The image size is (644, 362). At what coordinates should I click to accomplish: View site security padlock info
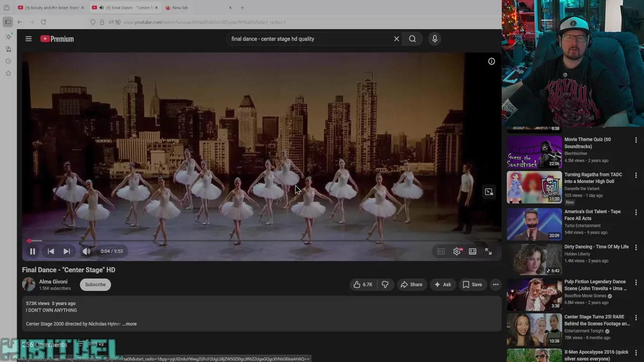point(102,22)
